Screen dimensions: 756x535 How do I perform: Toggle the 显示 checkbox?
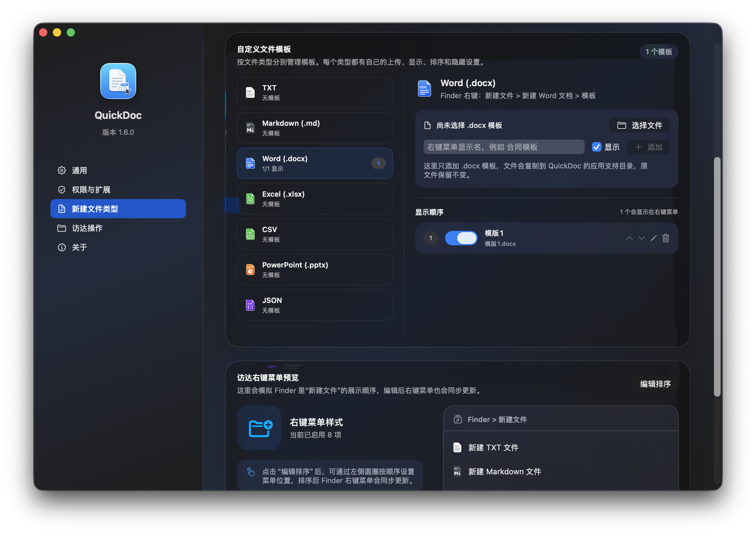point(596,147)
